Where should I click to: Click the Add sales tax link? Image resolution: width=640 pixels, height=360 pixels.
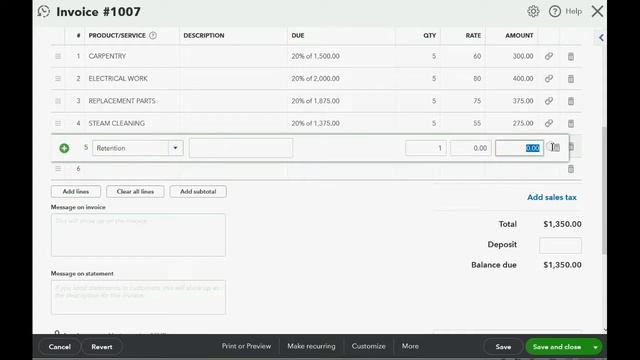(552, 198)
